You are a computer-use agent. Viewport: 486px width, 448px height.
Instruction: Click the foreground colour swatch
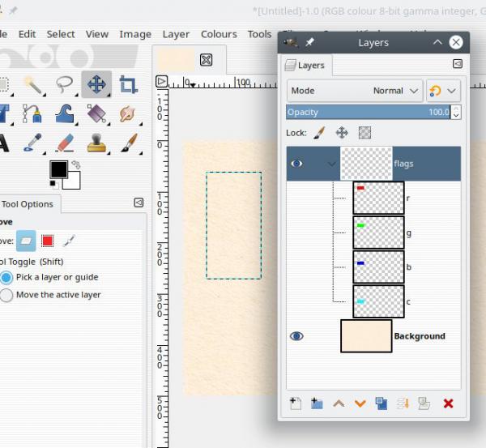pos(58,169)
